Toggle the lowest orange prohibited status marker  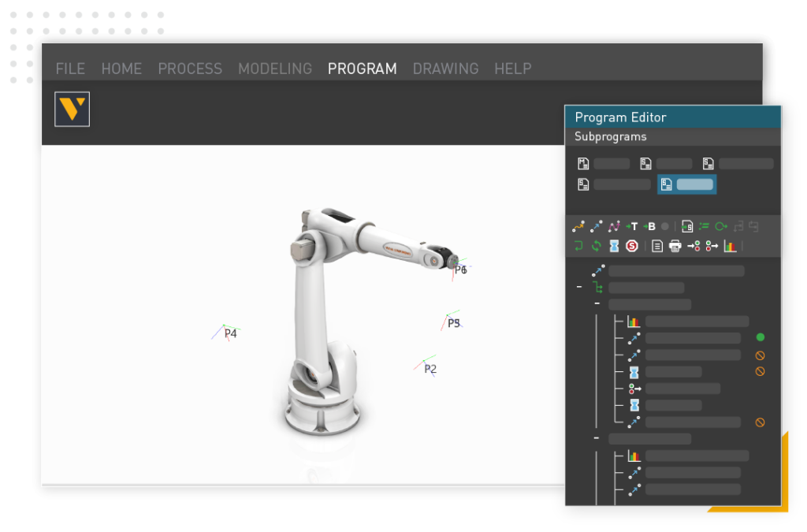760,422
